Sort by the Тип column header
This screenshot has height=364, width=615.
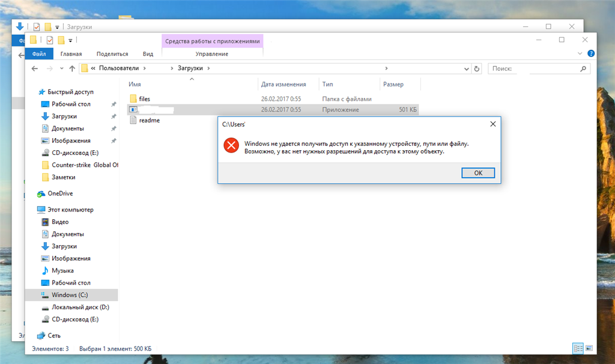[327, 84]
